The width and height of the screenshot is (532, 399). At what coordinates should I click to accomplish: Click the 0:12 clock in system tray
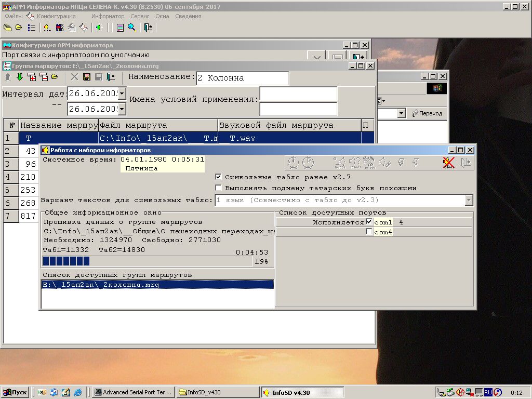click(516, 393)
